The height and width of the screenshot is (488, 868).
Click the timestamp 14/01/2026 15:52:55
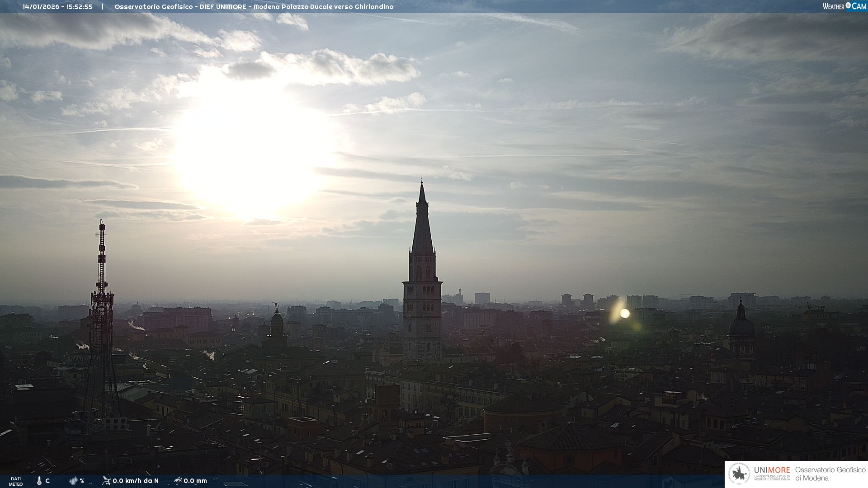point(57,7)
